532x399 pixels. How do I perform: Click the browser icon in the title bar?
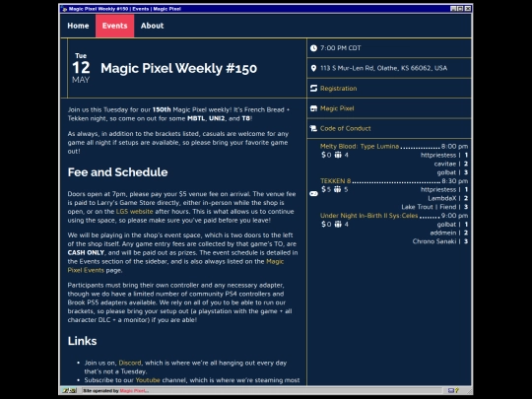64,9
